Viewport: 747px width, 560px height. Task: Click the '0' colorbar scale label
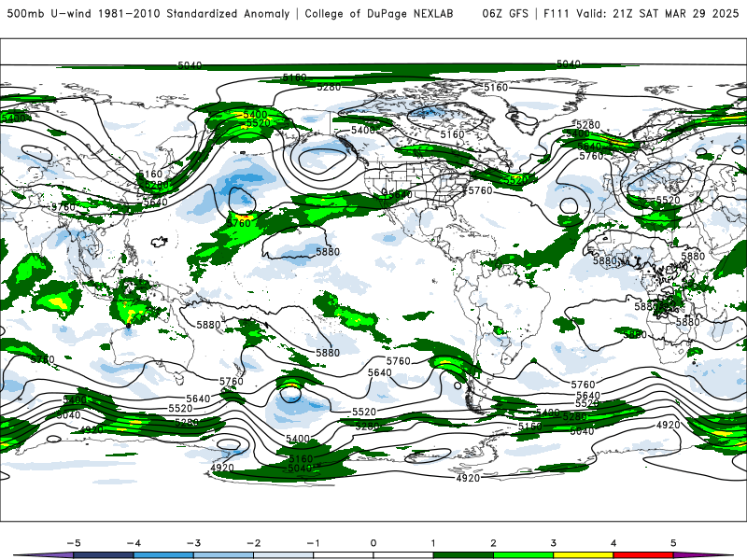point(373,543)
